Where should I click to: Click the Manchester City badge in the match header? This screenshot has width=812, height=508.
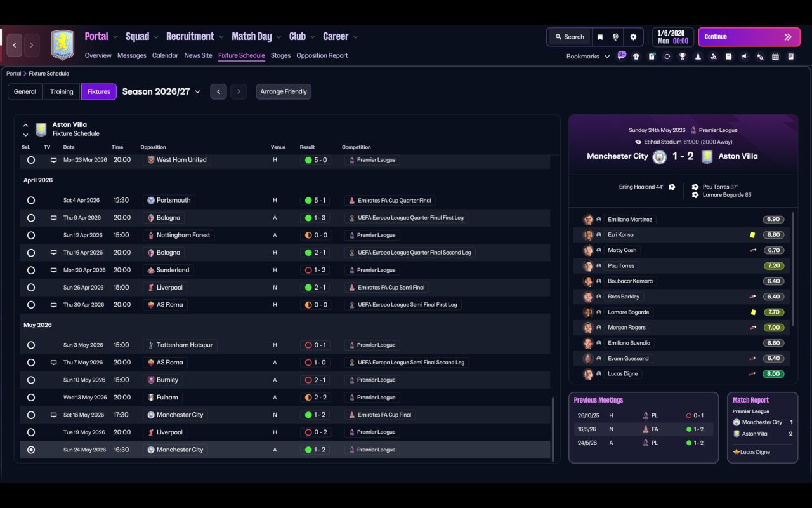(660, 157)
